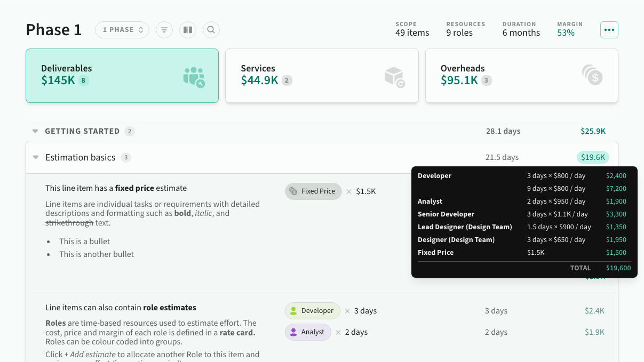Collapse the Estimation basics group

pyautogui.click(x=36, y=157)
